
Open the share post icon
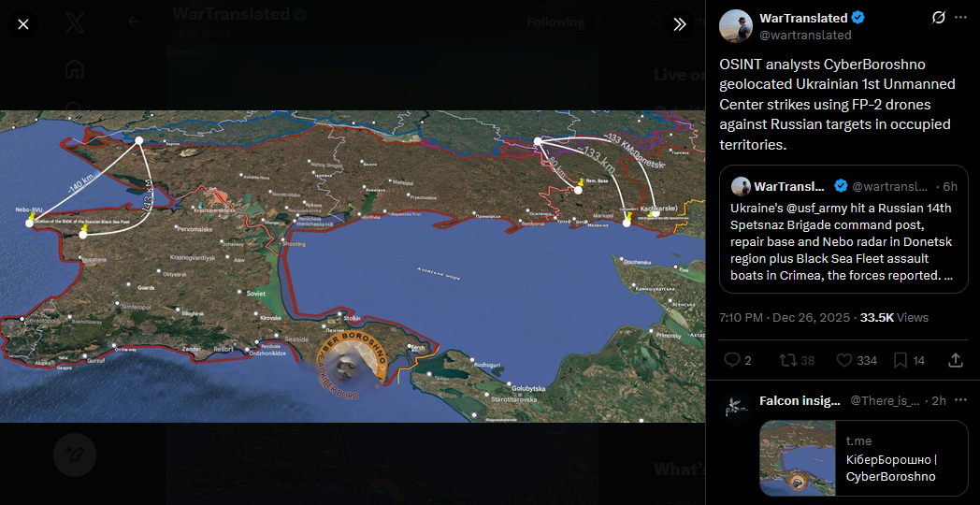pyautogui.click(x=955, y=360)
